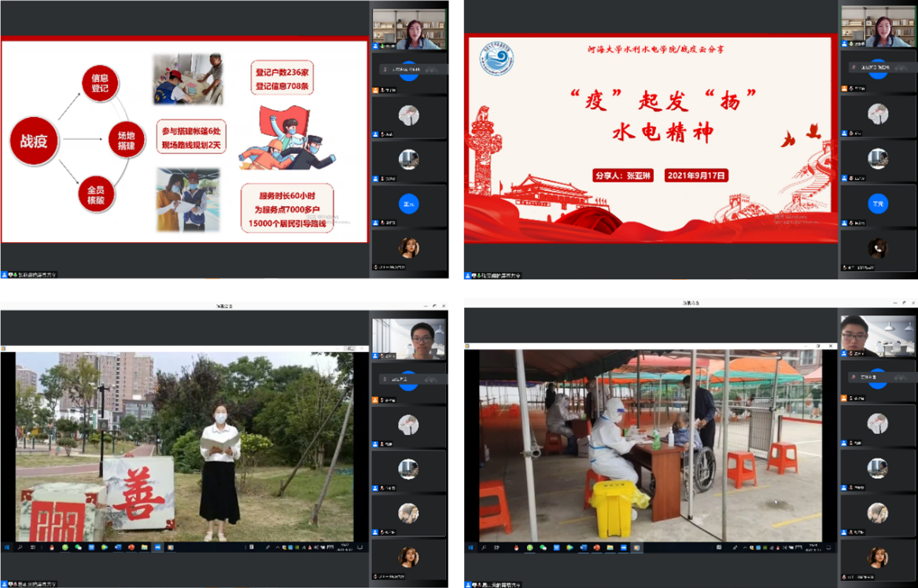
Task: Select woman presenter video thumbnail beside 战疫 slide
Action: pos(409,30)
